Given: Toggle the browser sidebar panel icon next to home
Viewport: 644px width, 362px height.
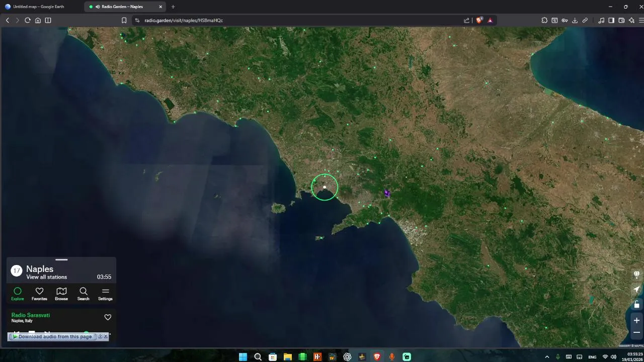Looking at the screenshot, I should point(48,20).
